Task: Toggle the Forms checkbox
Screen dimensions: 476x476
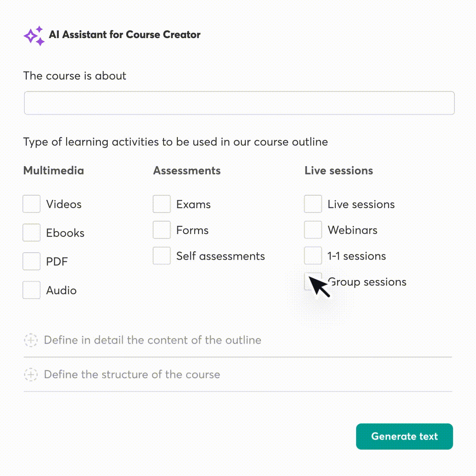Action: point(161,230)
